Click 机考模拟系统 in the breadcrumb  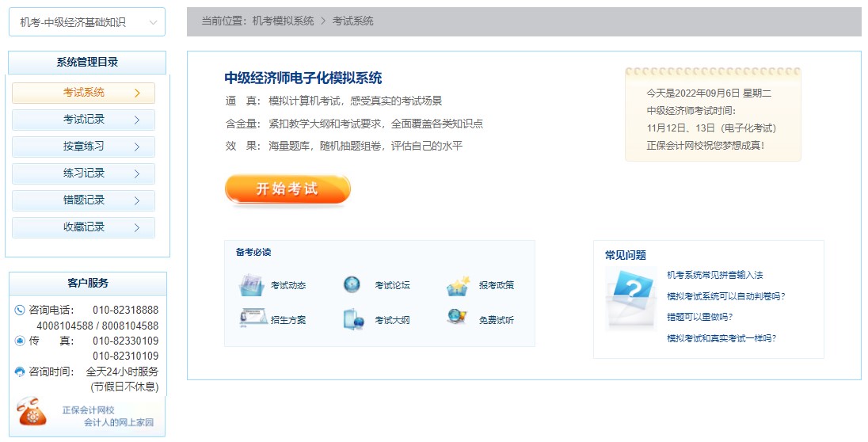pos(283,21)
